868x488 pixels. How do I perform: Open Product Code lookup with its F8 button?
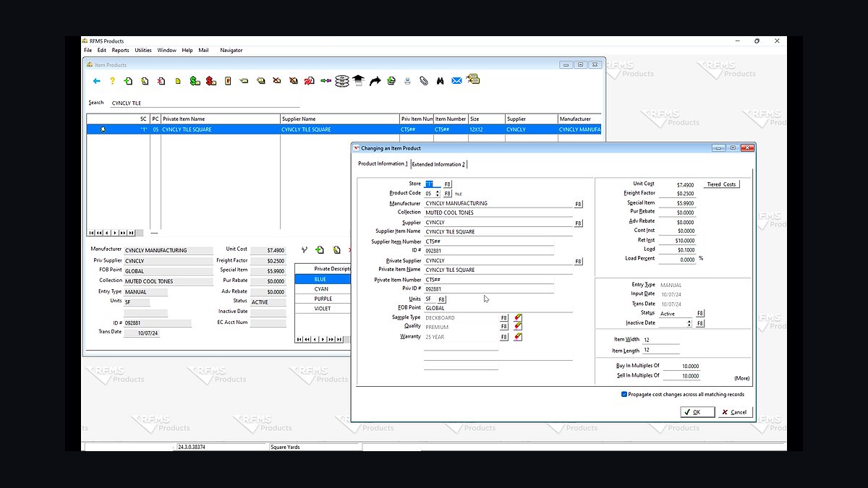click(x=448, y=194)
